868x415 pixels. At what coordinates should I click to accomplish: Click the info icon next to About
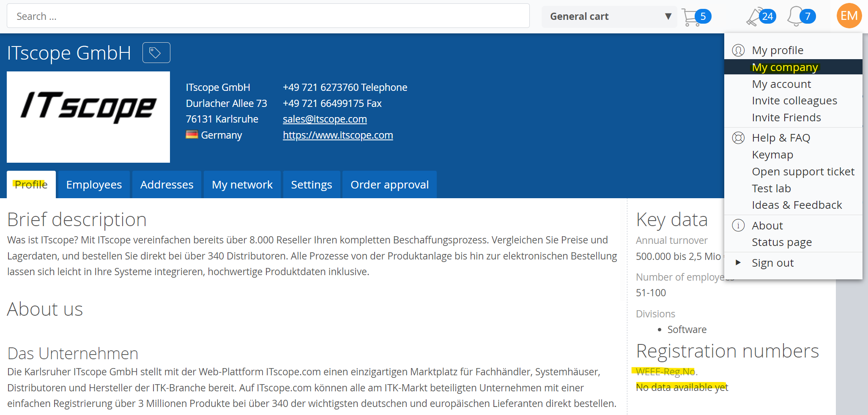[738, 225]
